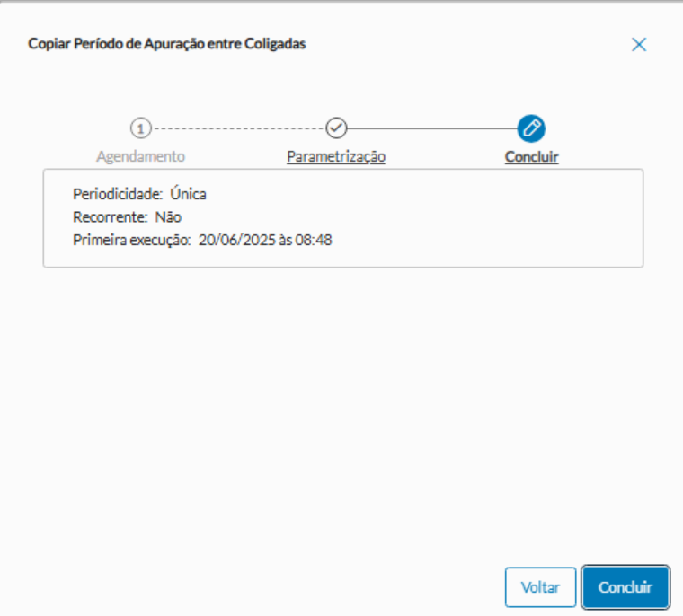
Task: Open the Parametrização step label
Action: tap(336, 156)
